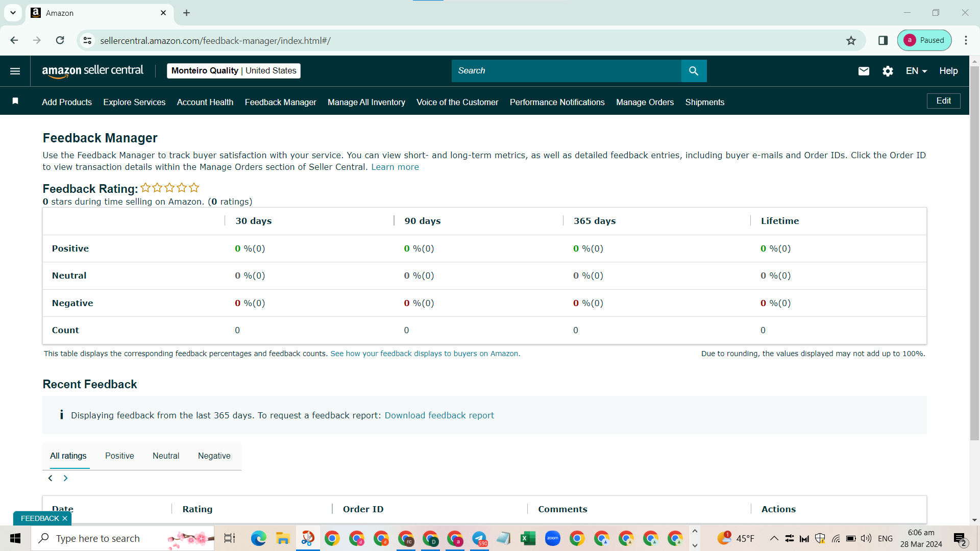Viewport: 980px width, 551px height.
Task: Open Voice of the Customer menu item
Action: point(457,102)
